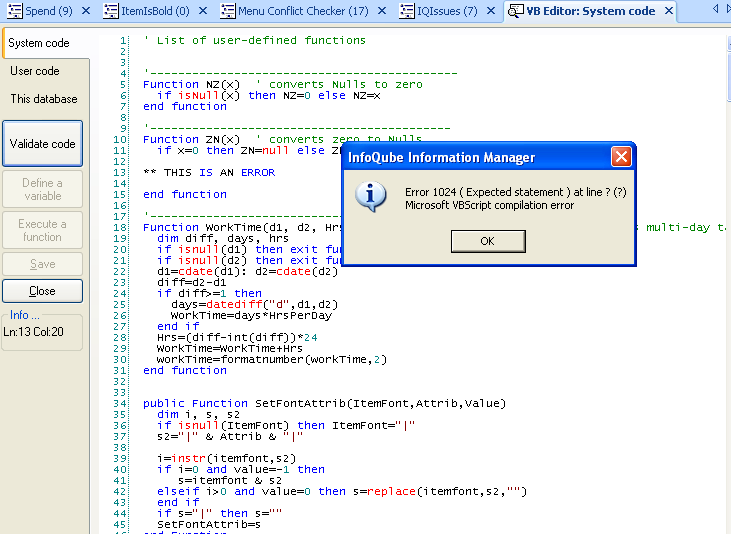Click 'i=instr(itemfont,s2)' code line
731x534 pixels.
(x=227, y=458)
